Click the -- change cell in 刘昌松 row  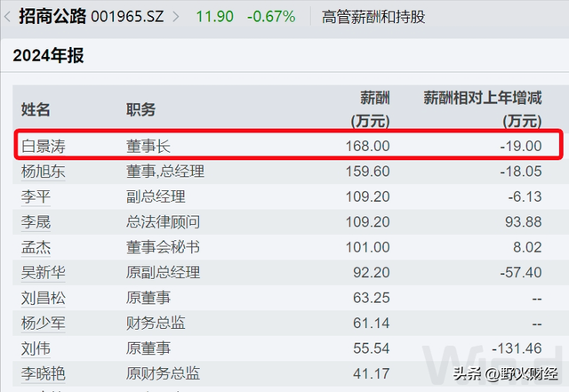[537, 299]
